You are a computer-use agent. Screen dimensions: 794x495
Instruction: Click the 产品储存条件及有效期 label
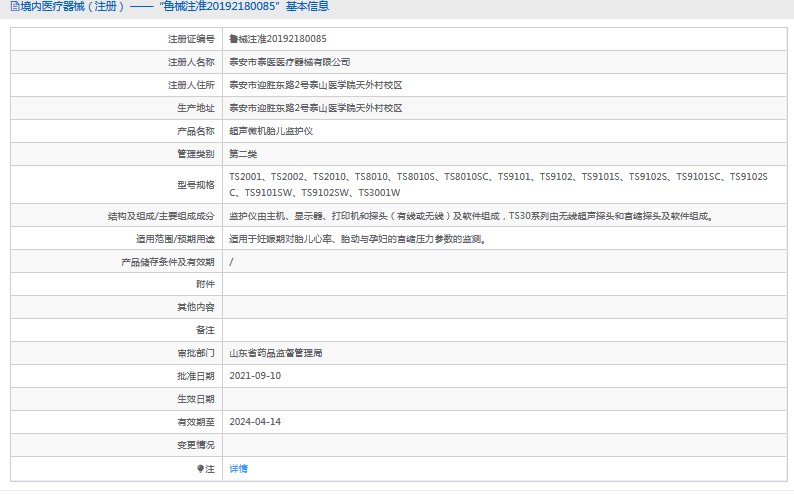point(168,262)
